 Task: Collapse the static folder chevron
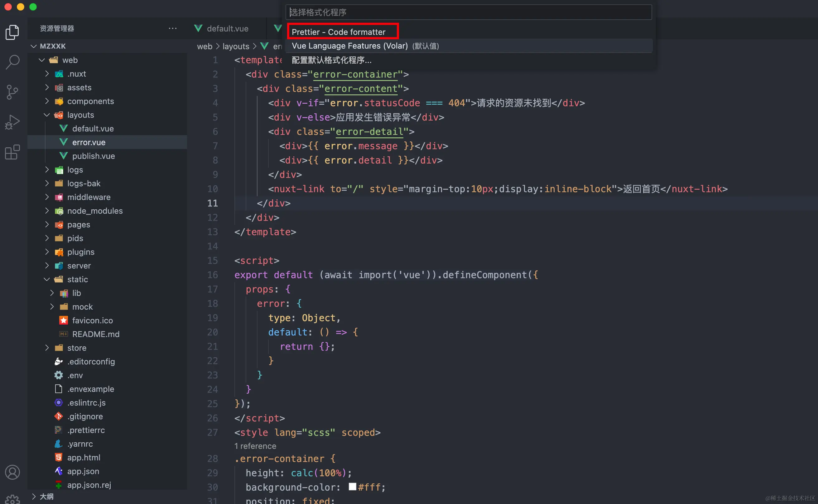coord(47,279)
